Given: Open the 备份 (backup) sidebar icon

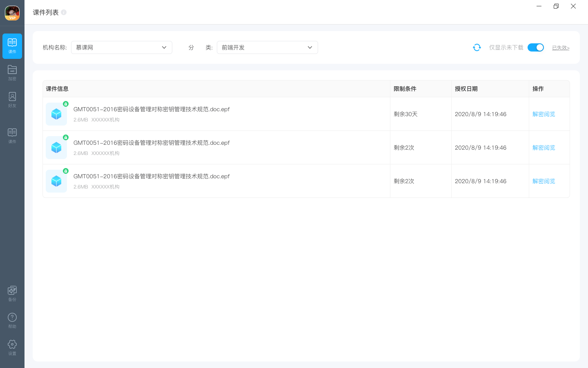Looking at the screenshot, I should coord(12,294).
